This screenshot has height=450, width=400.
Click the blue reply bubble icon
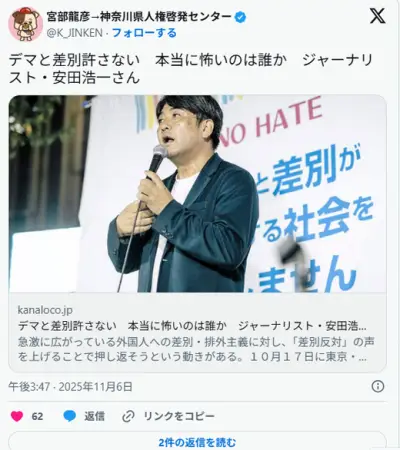pos(70,416)
